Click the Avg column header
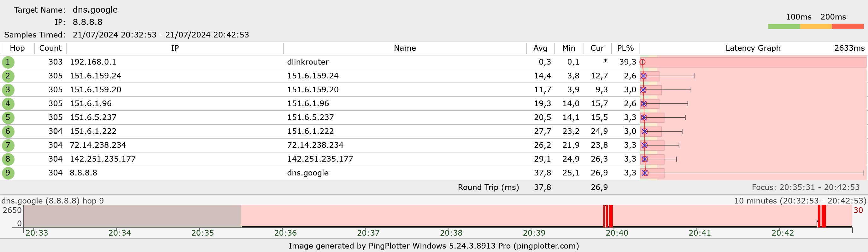The image size is (868, 252). tap(540, 48)
